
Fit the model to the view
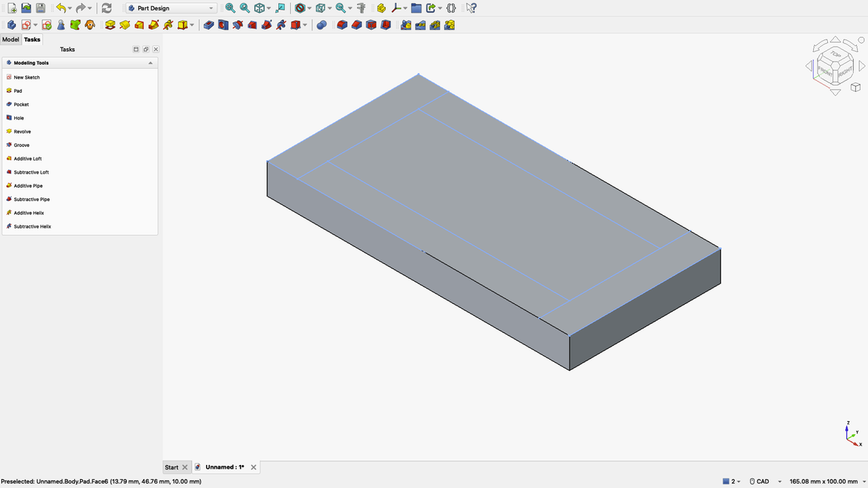click(229, 7)
